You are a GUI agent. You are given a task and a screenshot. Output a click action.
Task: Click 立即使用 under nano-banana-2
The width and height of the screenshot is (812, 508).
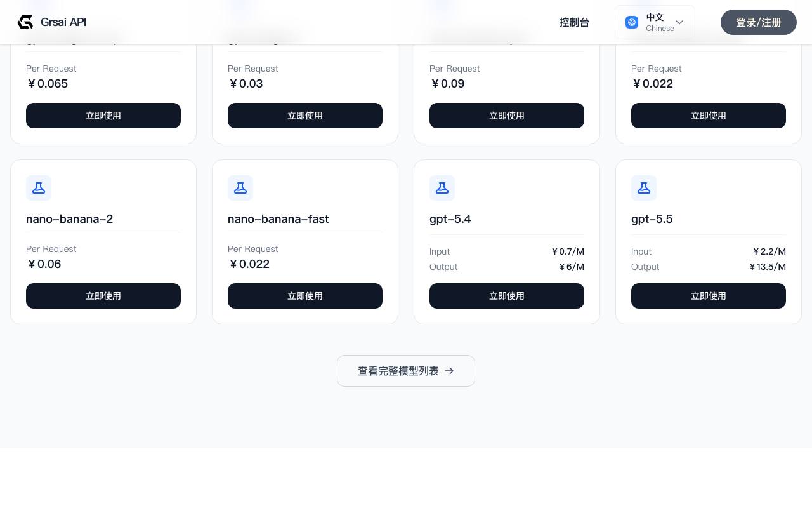pyautogui.click(x=103, y=296)
